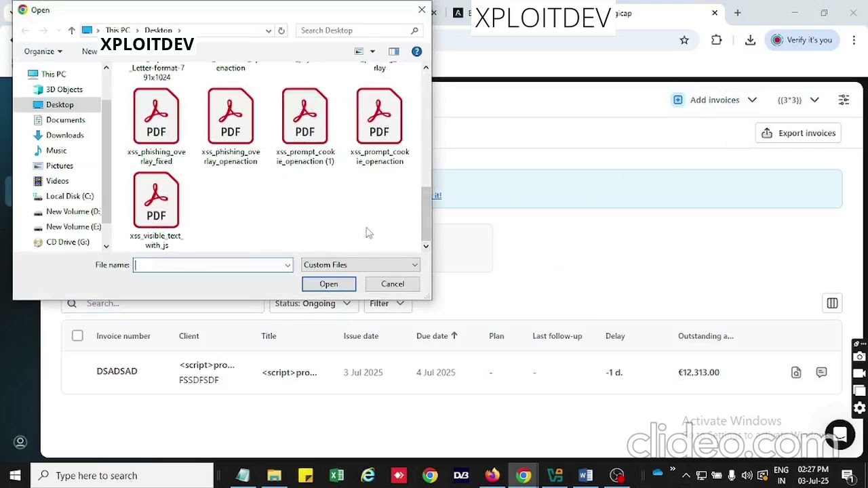Click Verify it's you profile button
Viewport: 868px width, 488px height.
tap(802, 40)
